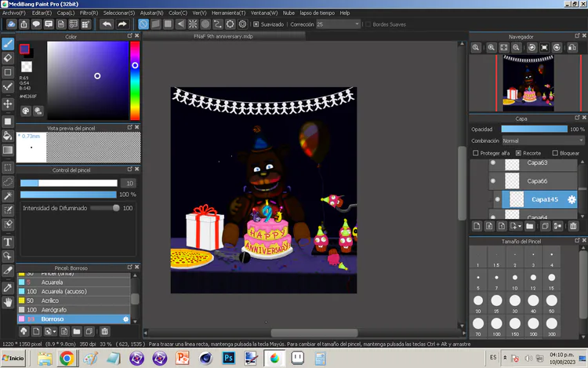
Task: Click the flip-view icon in Navigator
Action: click(572, 48)
